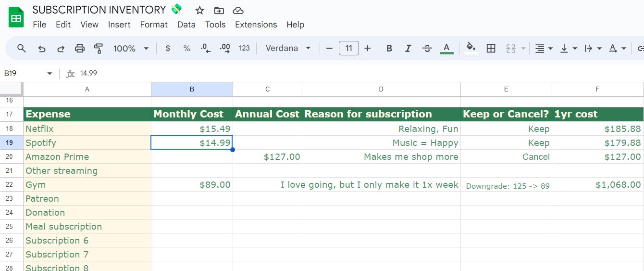The width and height of the screenshot is (644, 271).
Task: Undo the last action
Action: coord(42,48)
